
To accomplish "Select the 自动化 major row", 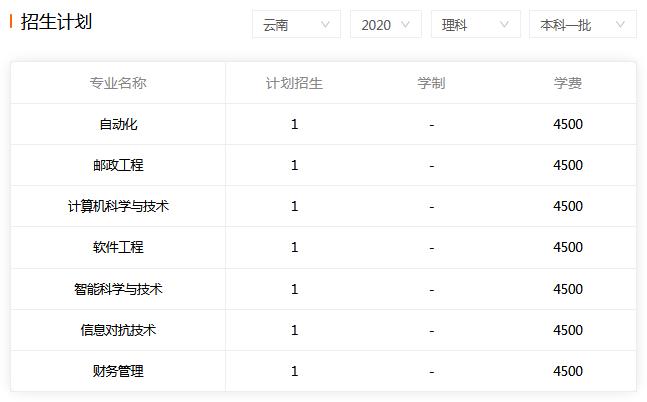I will [324, 124].
